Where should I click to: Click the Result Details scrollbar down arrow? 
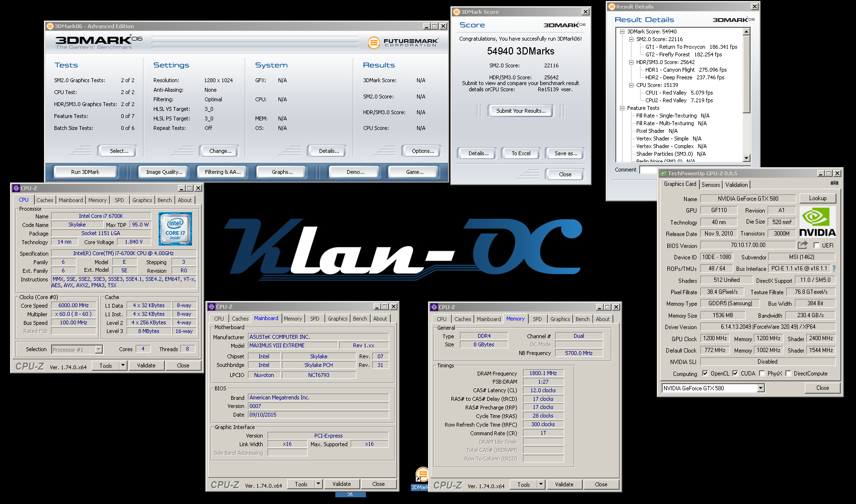coord(747,158)
